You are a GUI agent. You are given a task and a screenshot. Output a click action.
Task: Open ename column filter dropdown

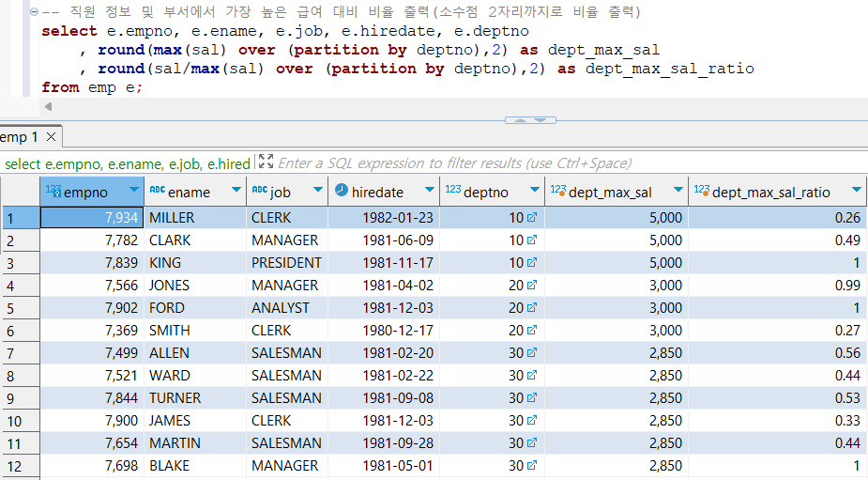coord(236,190)
